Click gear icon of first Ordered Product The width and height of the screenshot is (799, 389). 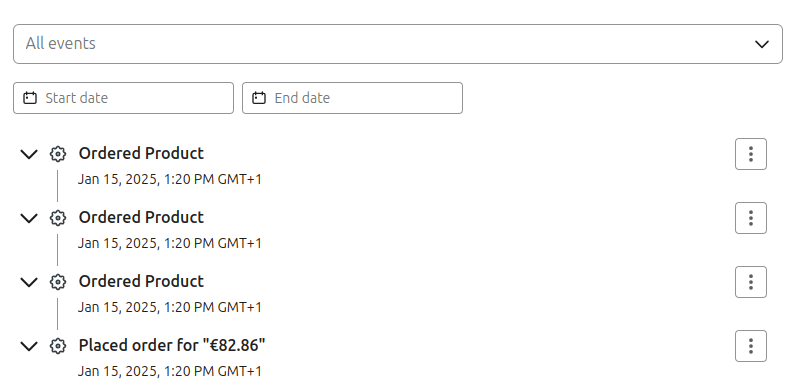58,154
